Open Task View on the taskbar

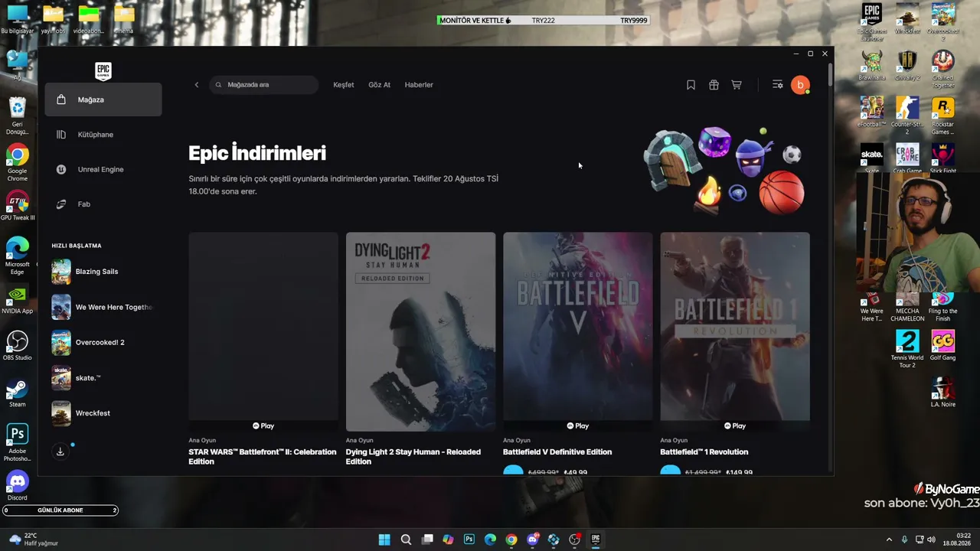pyautogui.click(x=427, y=540)
